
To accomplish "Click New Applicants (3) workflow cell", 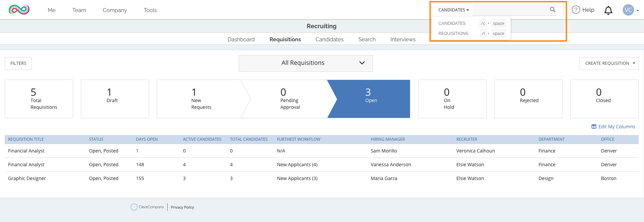I will tap(297, 178).
